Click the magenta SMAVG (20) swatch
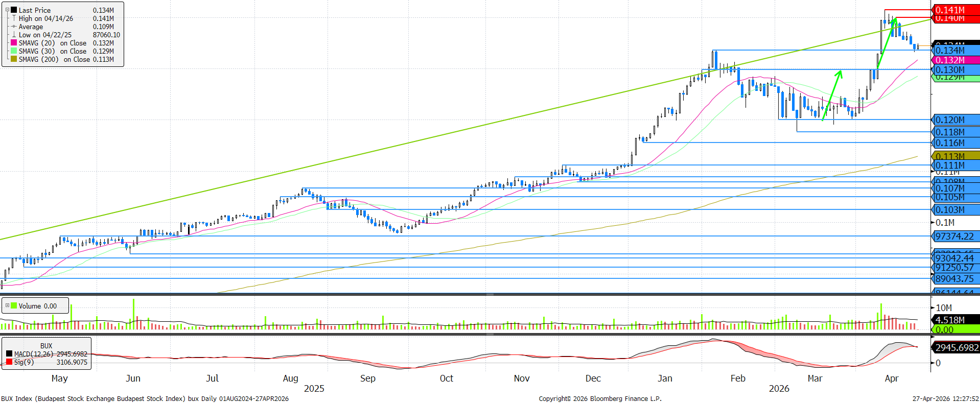 coord(14,43)
